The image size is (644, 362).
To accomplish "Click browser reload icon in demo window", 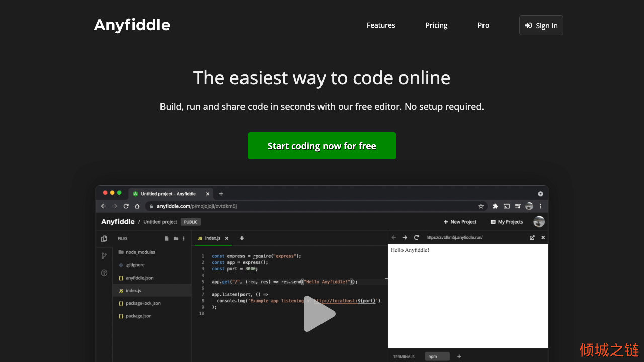I will tap(126, 206).
